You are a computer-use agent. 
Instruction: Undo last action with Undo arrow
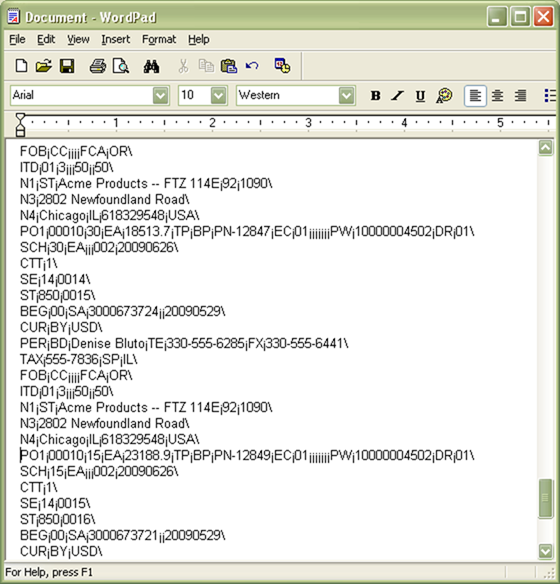[252, 66]
